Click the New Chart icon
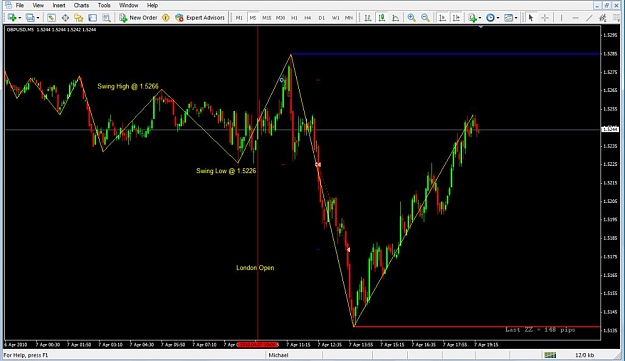The image size is (625, 361). click(x=12, y=18)
